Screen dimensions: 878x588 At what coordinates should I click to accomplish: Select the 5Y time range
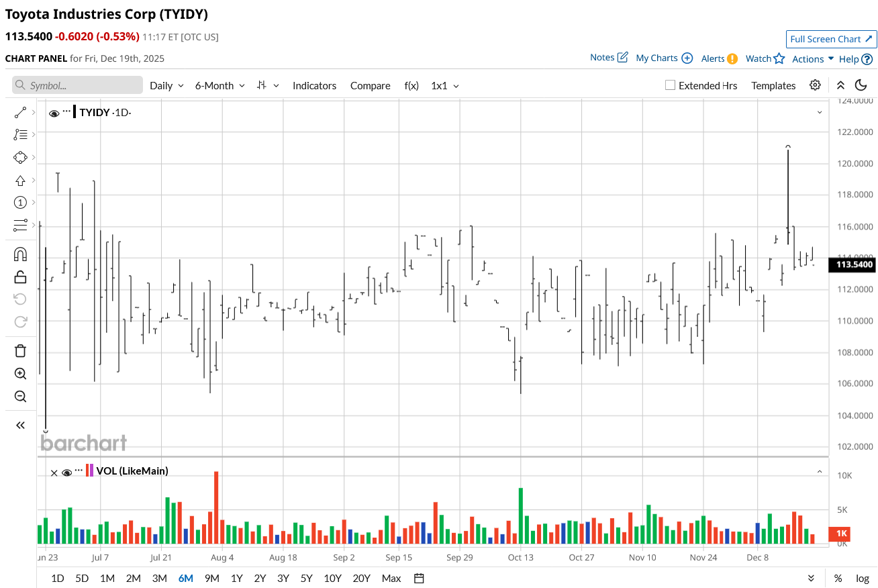point(306,579)
